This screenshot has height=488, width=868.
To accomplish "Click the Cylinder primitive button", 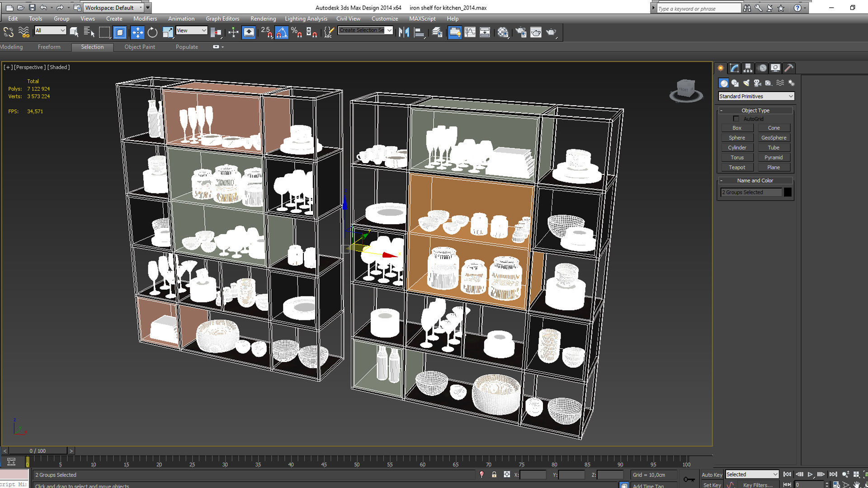I will (x=737, y=148).
